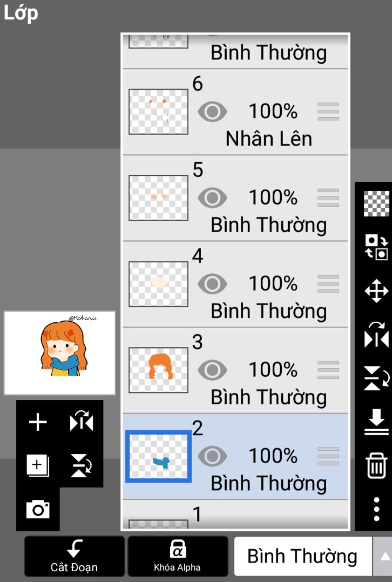Hide layer 6 with the eye icon

pyautogui.click(x=212, y=112)
